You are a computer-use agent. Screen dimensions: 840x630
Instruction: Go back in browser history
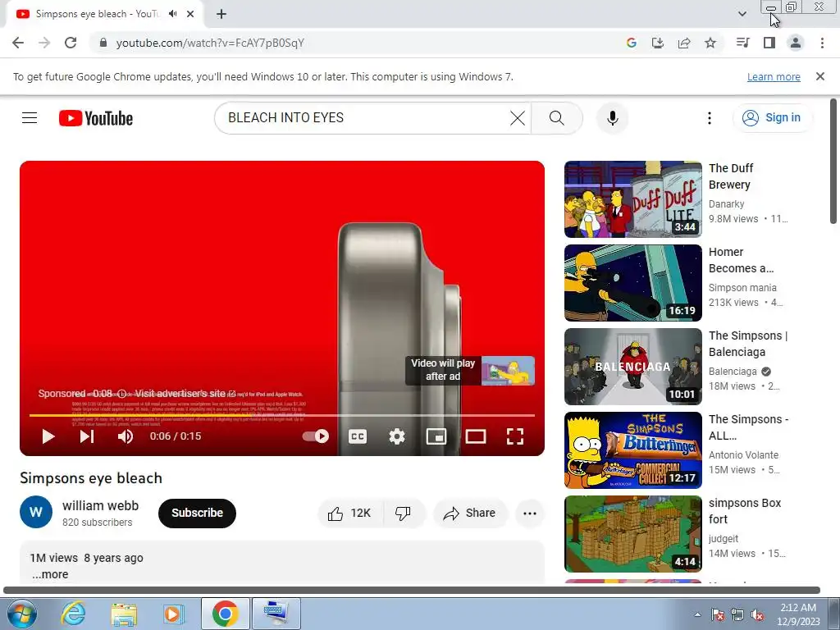(x=18, y=43)
